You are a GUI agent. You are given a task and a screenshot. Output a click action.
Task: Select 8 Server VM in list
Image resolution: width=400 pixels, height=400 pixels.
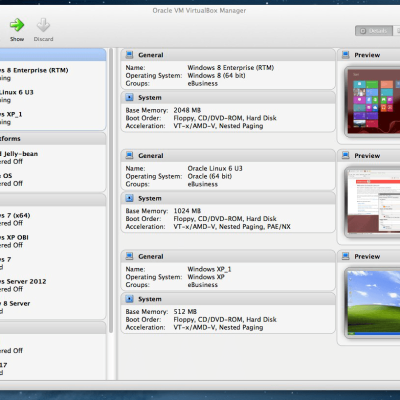tap(53, 307)
